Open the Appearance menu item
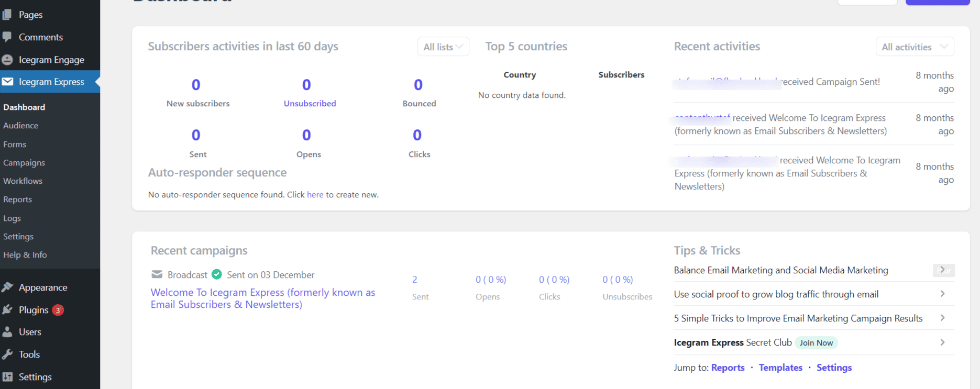 [x=43, y=287]
